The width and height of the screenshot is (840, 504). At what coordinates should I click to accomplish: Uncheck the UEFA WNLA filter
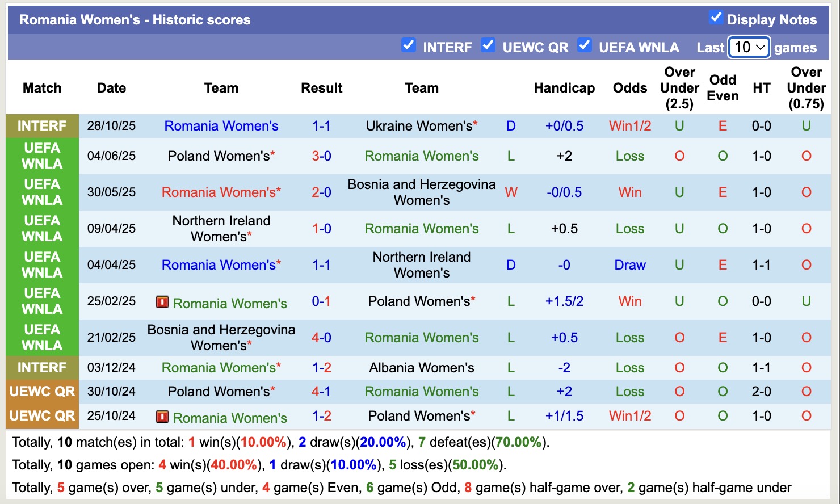tap(585, 45)
